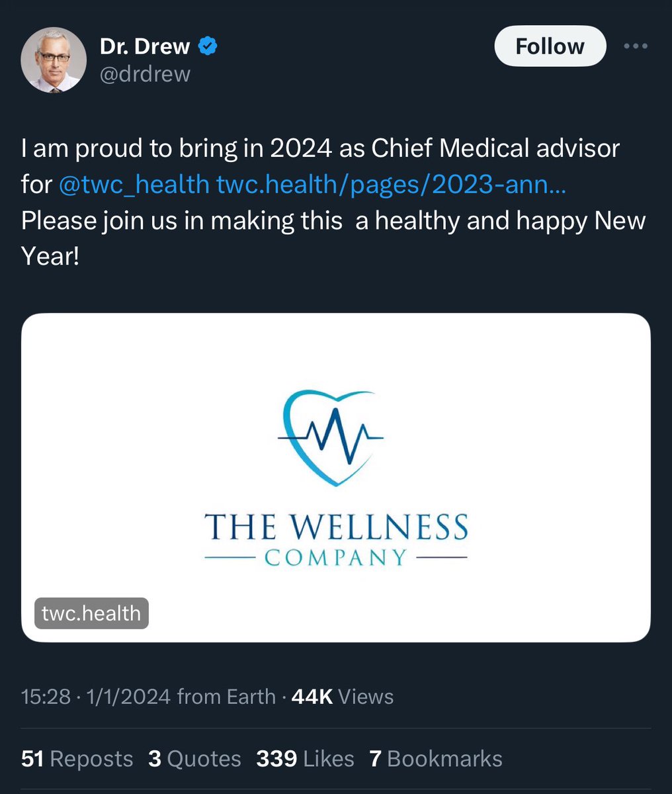Open Dr. Drew's profile picture
The height and width of the screenshot is (794, 672).
pos(54,60)
